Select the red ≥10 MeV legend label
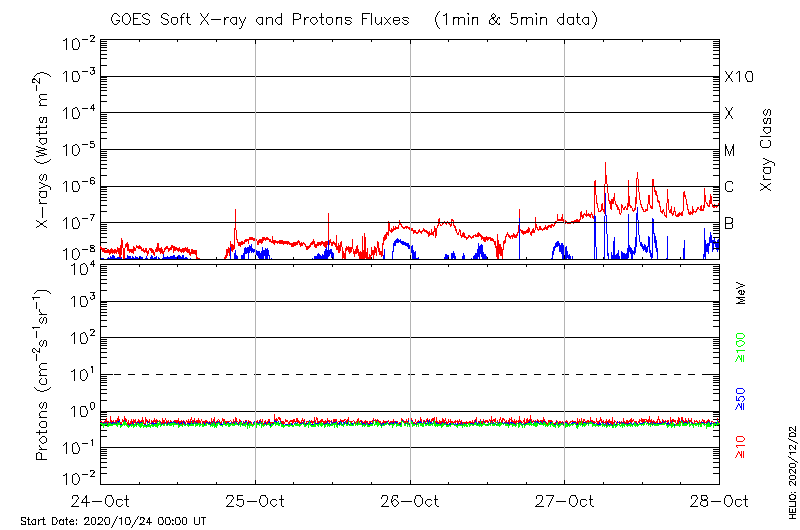Viewport: 800px width, 530px height. tap(741, 449)
